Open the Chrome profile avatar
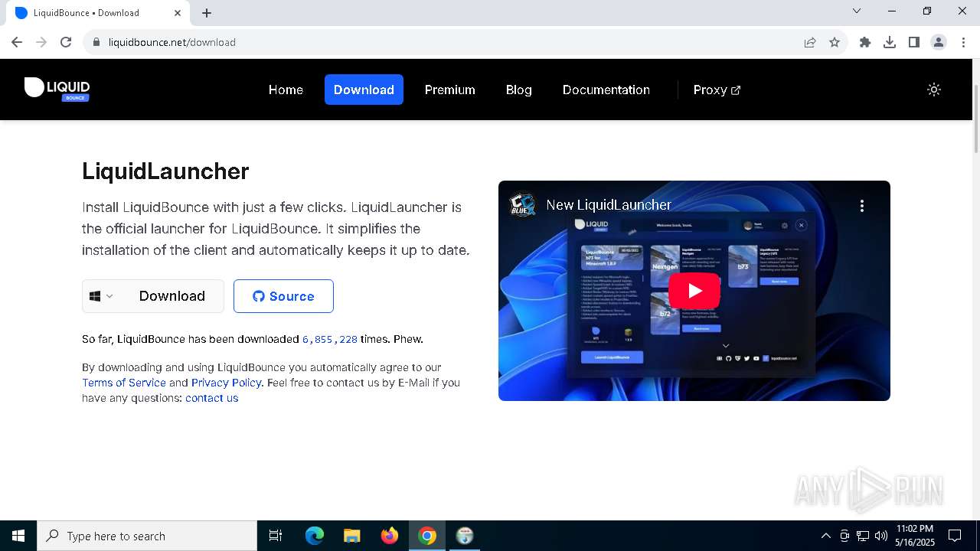980x551 pixels. (x=939, y=42)
